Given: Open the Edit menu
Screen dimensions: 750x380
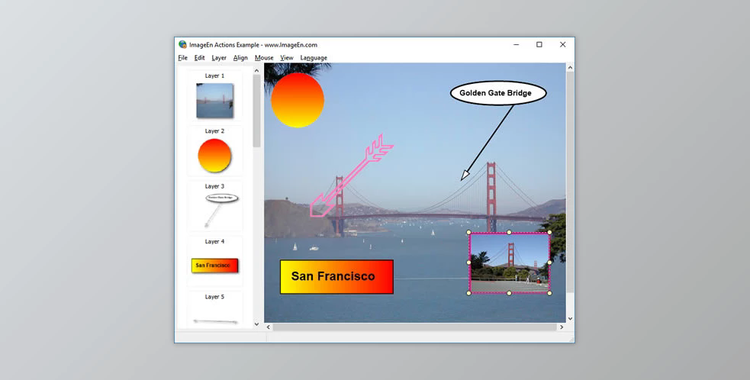Looking at the screenshot, I should 199,58.
